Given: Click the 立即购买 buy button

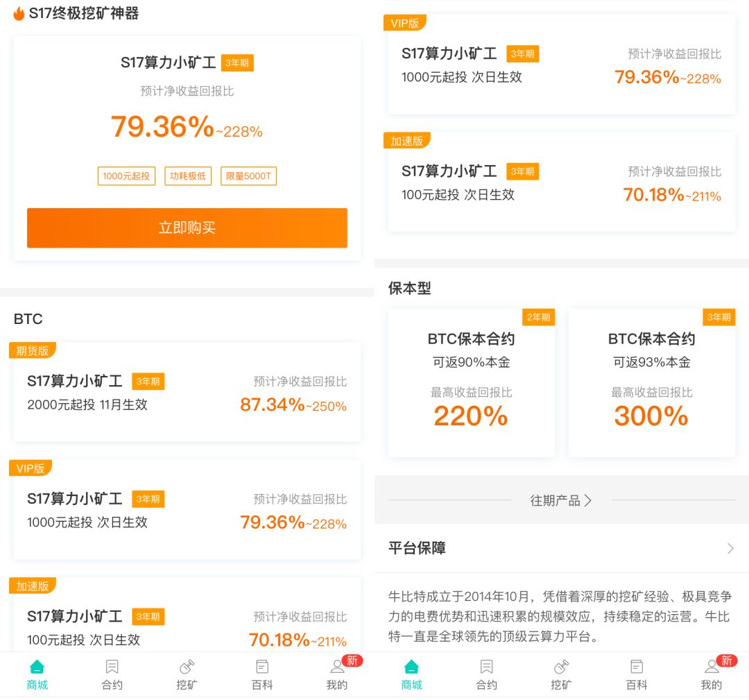Looking at the screenshot, I should 187,228.
